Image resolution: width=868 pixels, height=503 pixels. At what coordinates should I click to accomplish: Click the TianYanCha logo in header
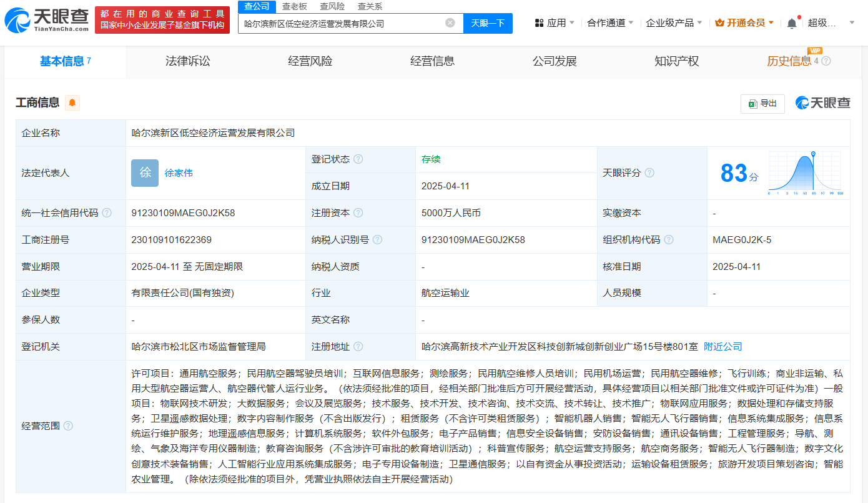click(x=47, y=20)
